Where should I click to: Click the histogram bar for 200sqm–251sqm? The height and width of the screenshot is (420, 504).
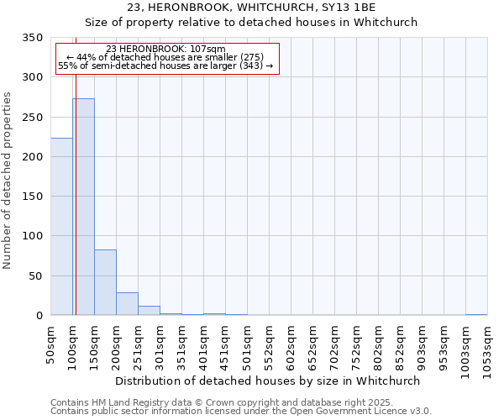click(x=128, y=304)
